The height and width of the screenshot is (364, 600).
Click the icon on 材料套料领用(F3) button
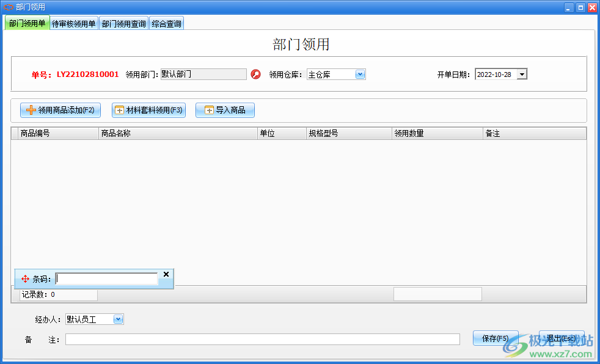click(x=119, y=110)
